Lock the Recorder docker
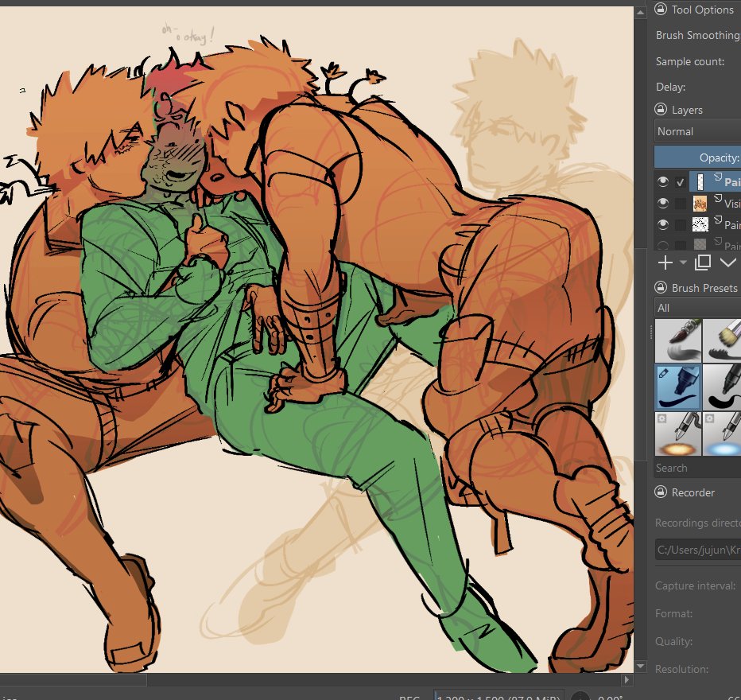Screen dimensions: 741x700 point(660,492)
